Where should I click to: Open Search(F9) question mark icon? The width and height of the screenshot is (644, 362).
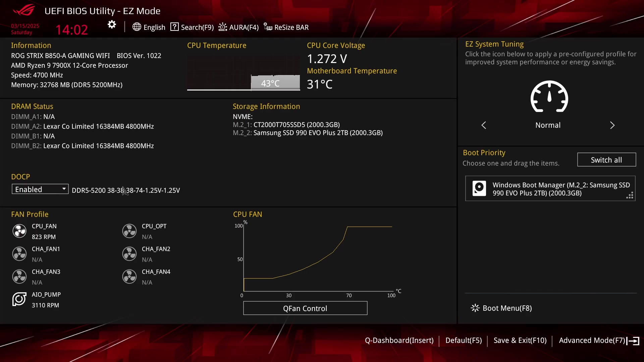(174, 27)
